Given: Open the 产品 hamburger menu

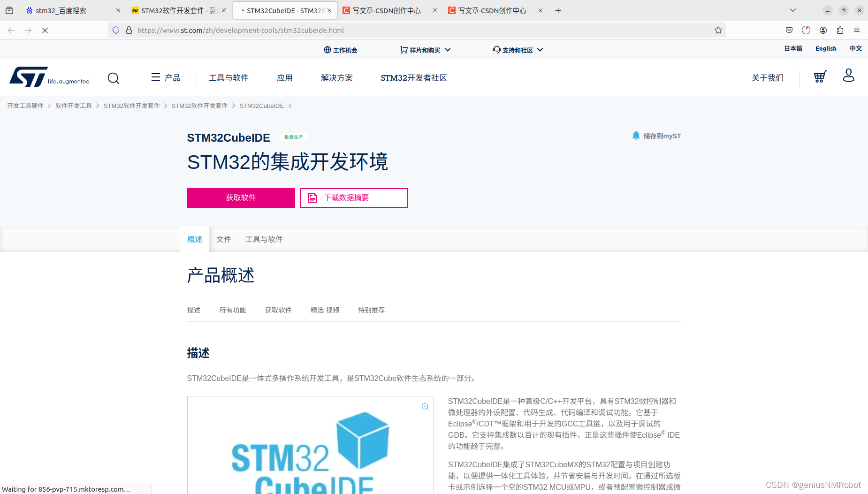Looking at the screenshot, I should [x=166, y=77].
